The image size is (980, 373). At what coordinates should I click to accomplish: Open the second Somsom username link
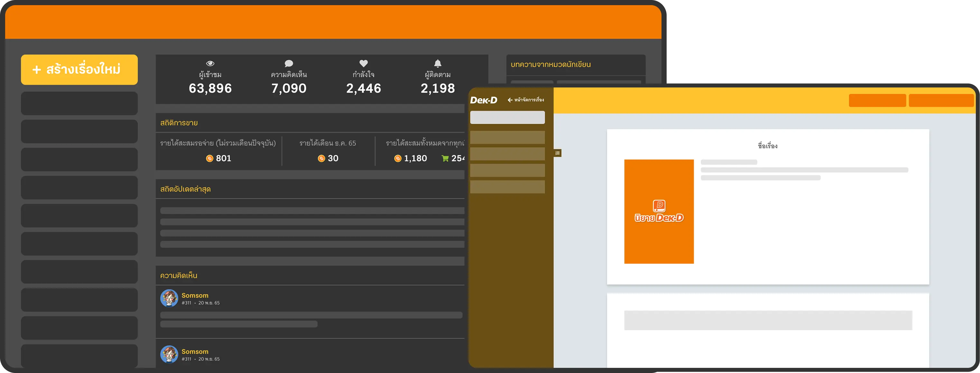(x=195, y=351)
